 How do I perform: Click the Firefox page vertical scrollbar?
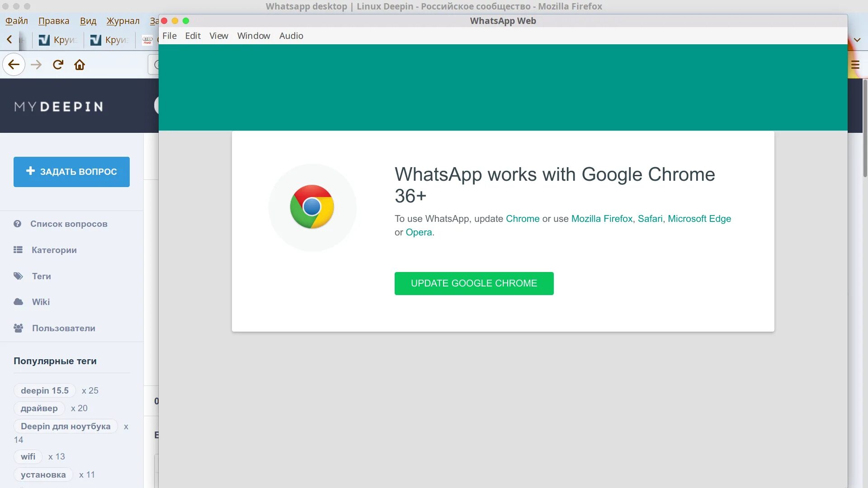[x=865, y=128]
